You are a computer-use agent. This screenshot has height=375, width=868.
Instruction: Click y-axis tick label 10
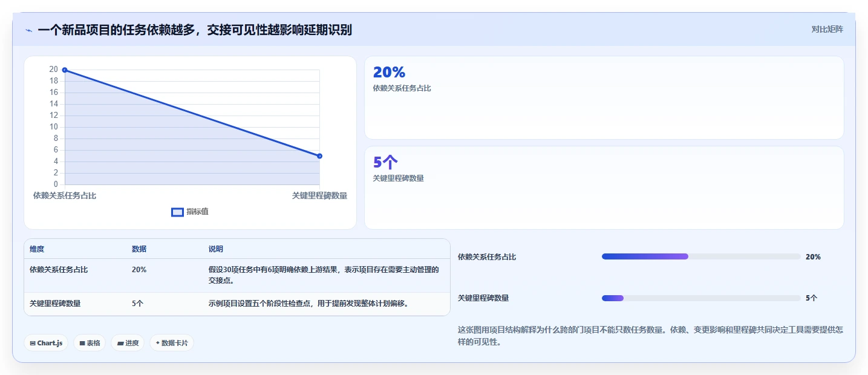click(54, 127)
